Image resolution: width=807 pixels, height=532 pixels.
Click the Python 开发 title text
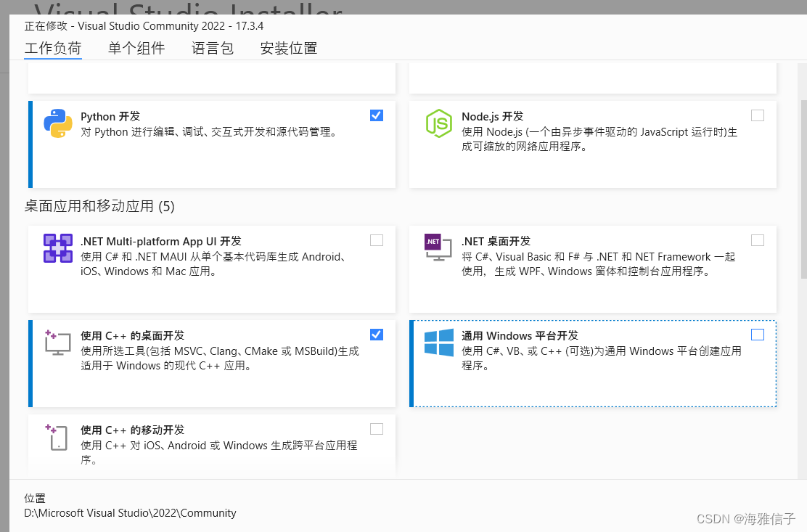point(110,116)
